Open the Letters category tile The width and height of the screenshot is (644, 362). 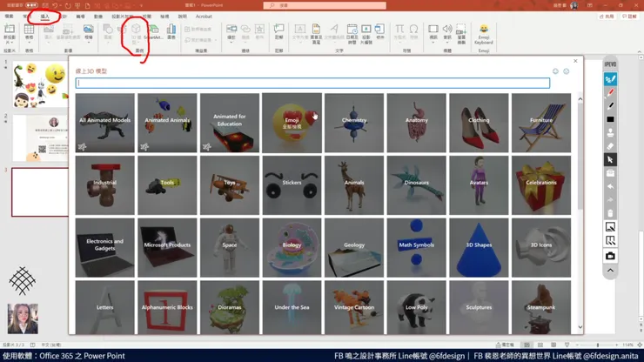(104, 307)
